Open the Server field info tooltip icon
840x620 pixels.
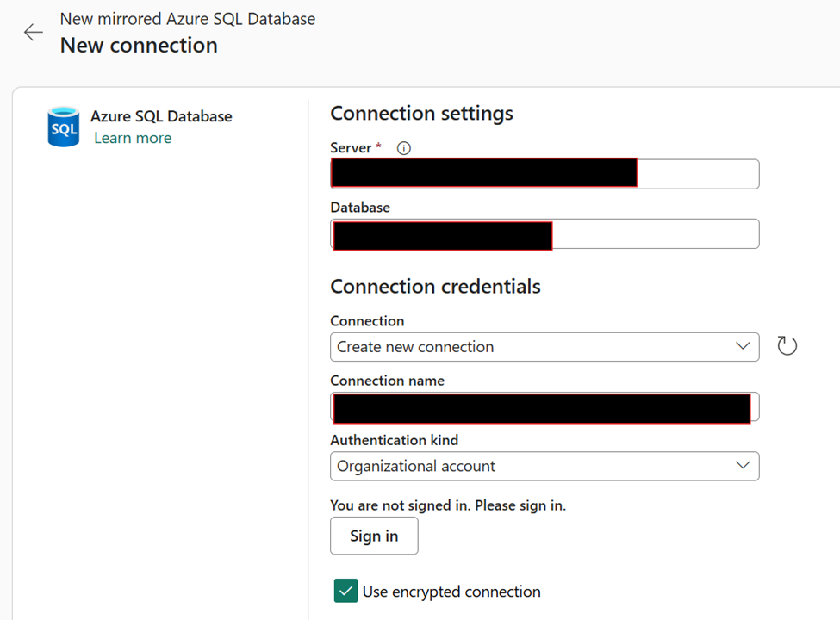pyautogui.click(x=404, y=148)
